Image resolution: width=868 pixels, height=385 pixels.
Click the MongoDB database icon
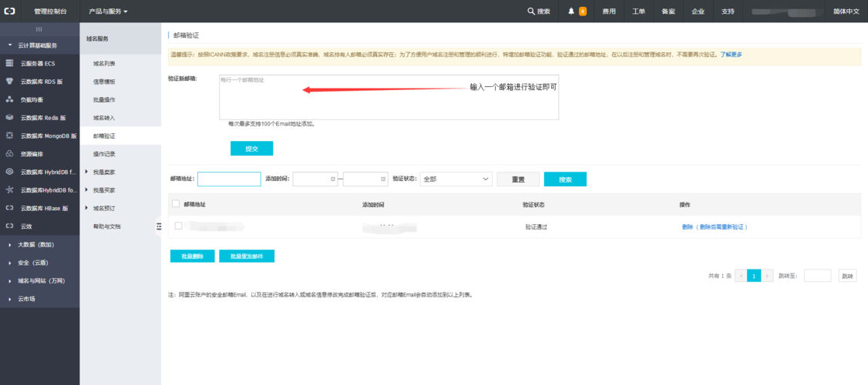pos(9,136)
